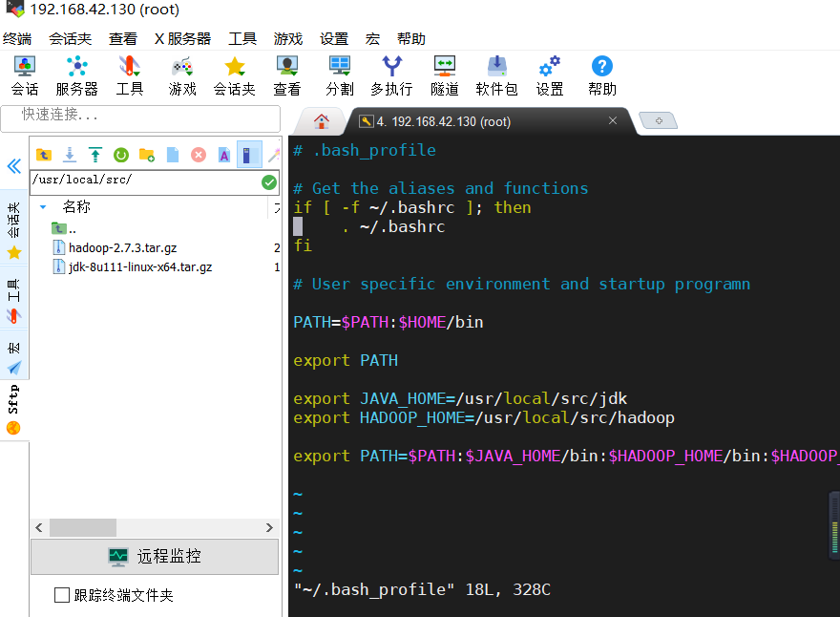Viewport: 840px width, 617px height.
Task: Click the 'export JAVA_HOME' line in terminal
Action: coord(460,398)
